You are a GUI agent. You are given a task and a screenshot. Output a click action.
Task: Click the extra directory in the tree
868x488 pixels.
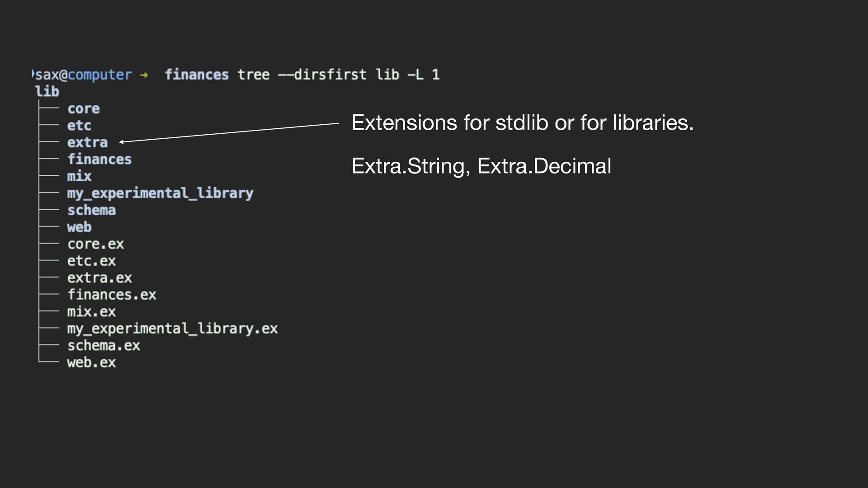pyautogui.click(x=88, y=143)
